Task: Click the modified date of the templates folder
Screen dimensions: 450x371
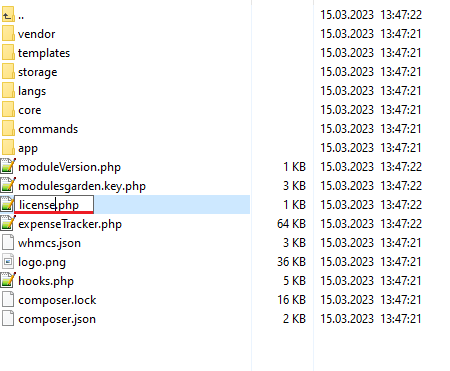Action: click(371, 53)
